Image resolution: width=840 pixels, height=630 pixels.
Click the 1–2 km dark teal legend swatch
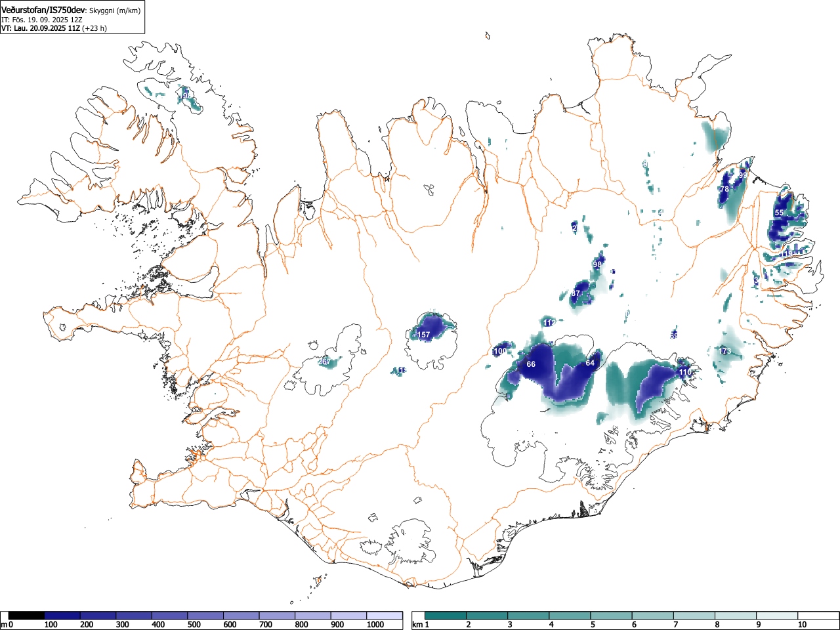point(446,616)
